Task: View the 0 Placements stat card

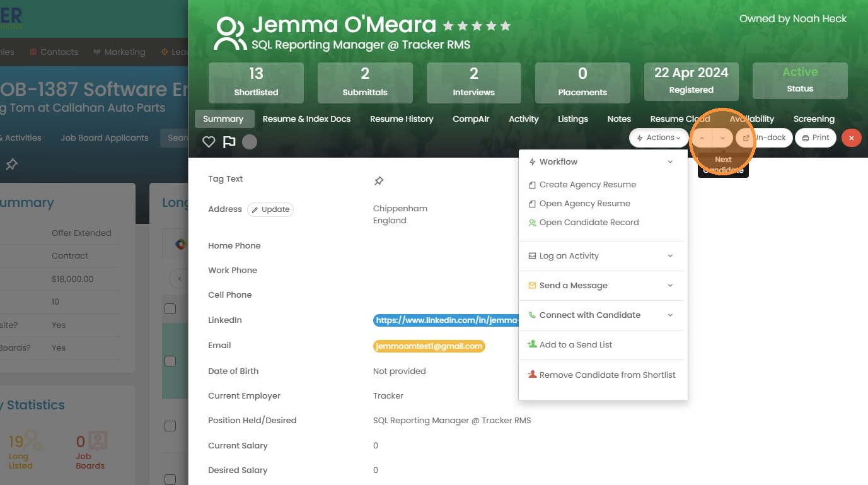Action: (582, 83)
